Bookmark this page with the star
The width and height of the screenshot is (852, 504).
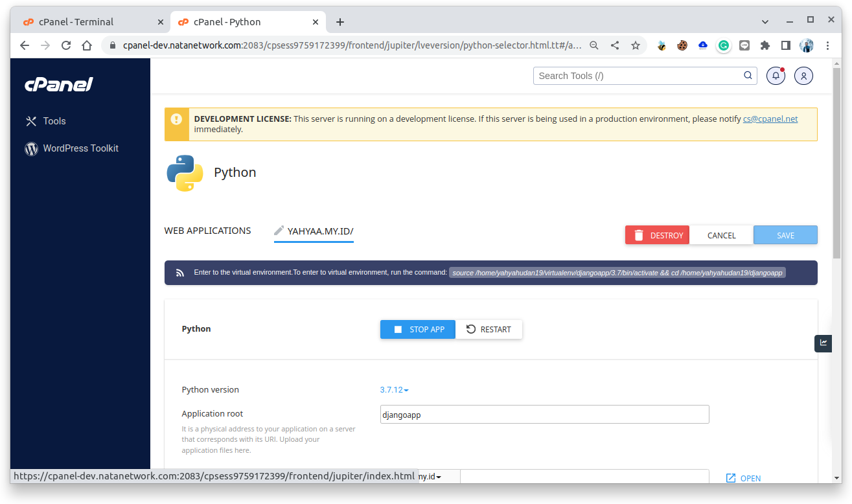636,45
